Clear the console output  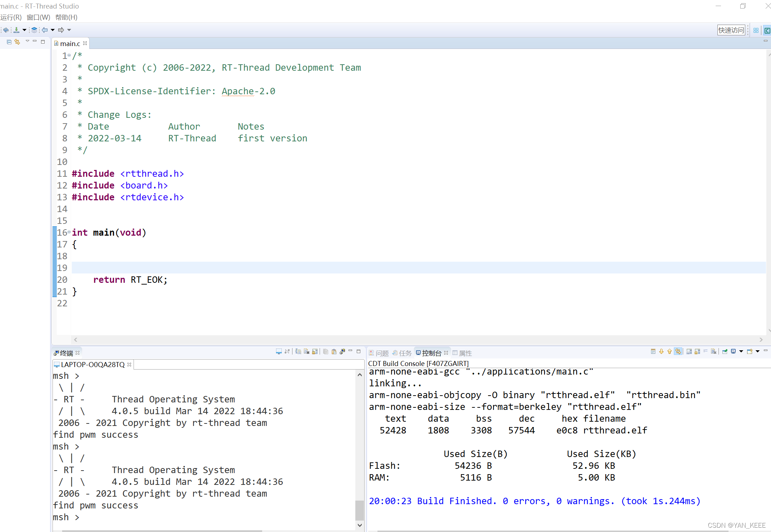tap(714, 351)
